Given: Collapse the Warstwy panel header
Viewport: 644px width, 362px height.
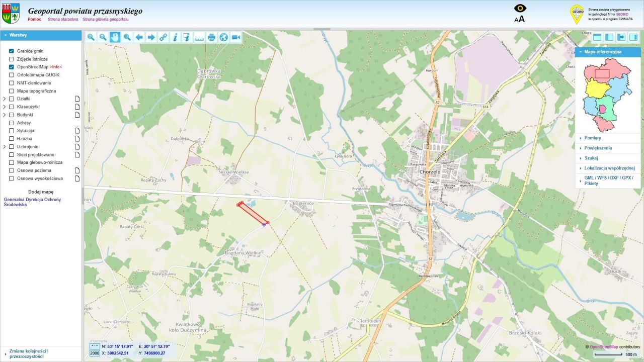Looking at the screenshot, I should [41, 35].
